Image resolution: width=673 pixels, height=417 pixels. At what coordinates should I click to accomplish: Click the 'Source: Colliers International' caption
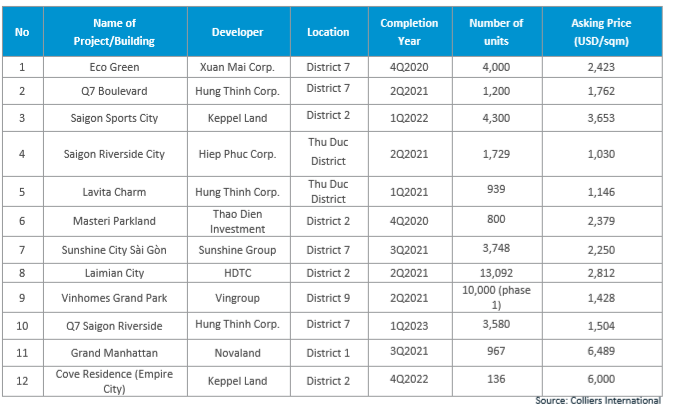point(598,401)
